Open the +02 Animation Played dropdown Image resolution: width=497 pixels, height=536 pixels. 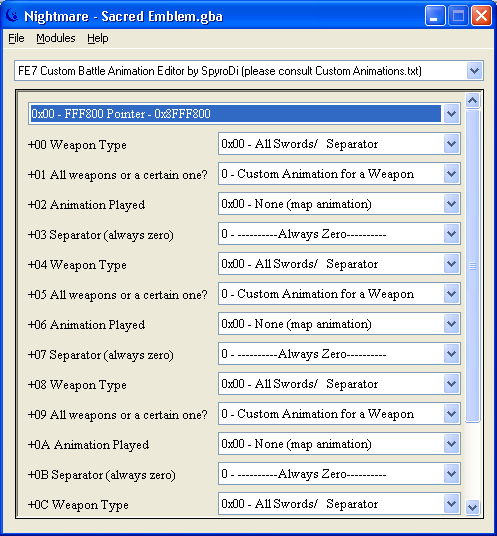[x=451, y=204]
